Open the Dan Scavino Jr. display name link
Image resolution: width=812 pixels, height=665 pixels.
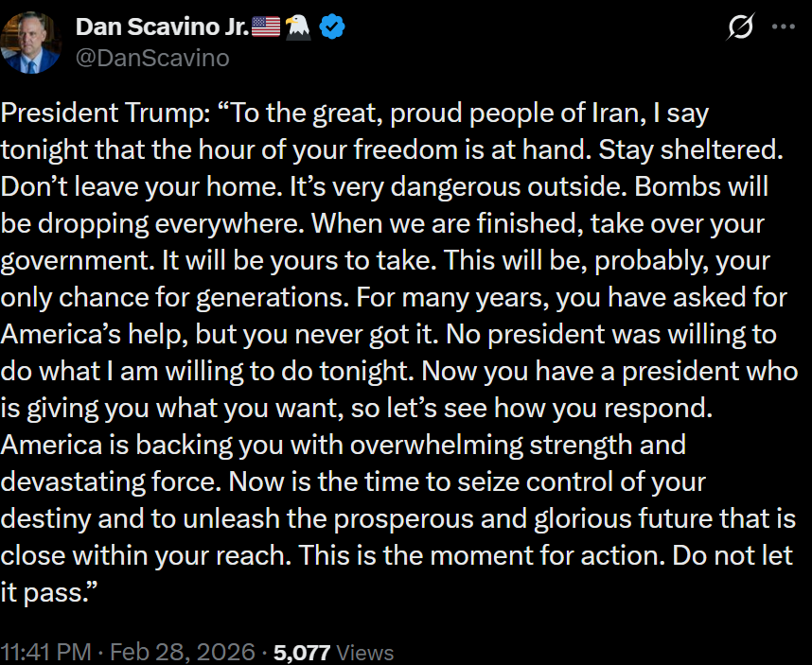(162, 27)
